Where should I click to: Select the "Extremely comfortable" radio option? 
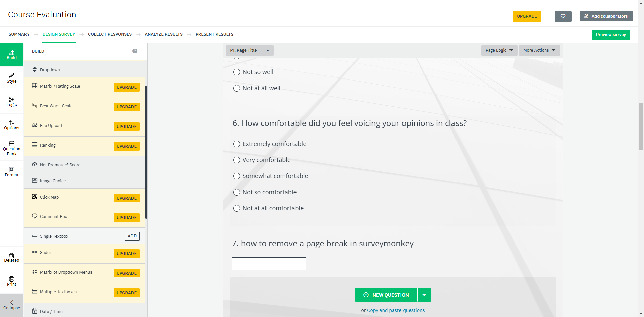coord(237,144)
